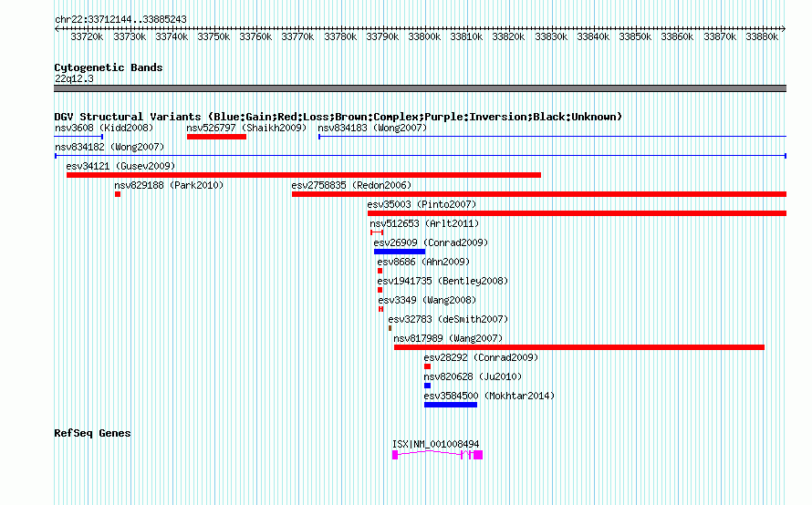
Task: Click the nsv834183 (Wong2007) variant label
Action: tap(372, 128)
